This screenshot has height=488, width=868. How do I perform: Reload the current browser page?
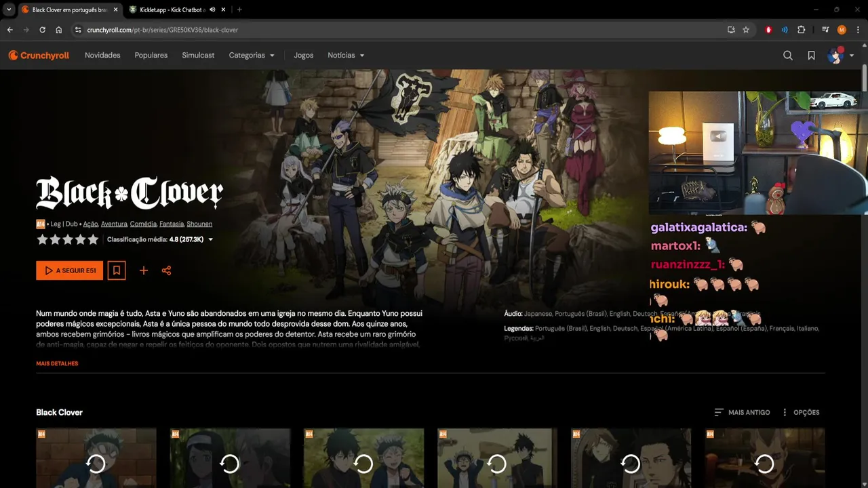[x=42, y=30]
